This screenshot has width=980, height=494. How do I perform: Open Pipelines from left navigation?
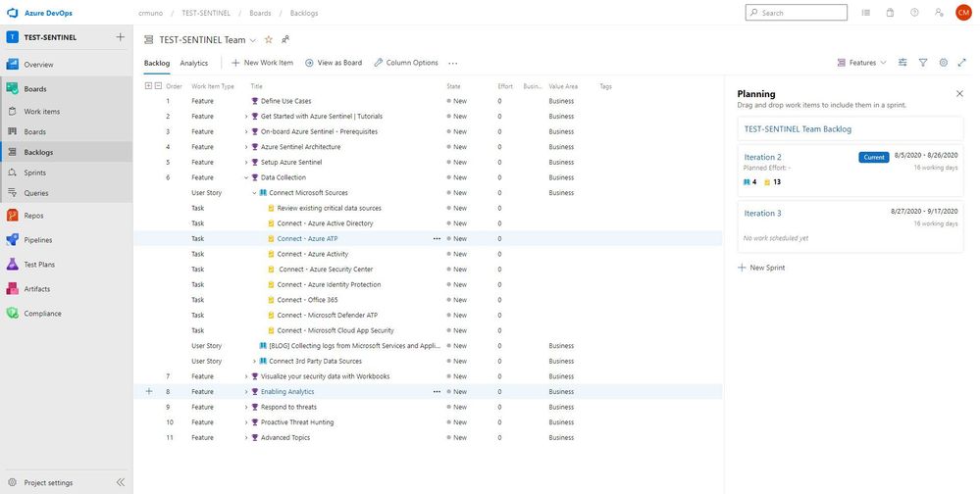point(37,240)
